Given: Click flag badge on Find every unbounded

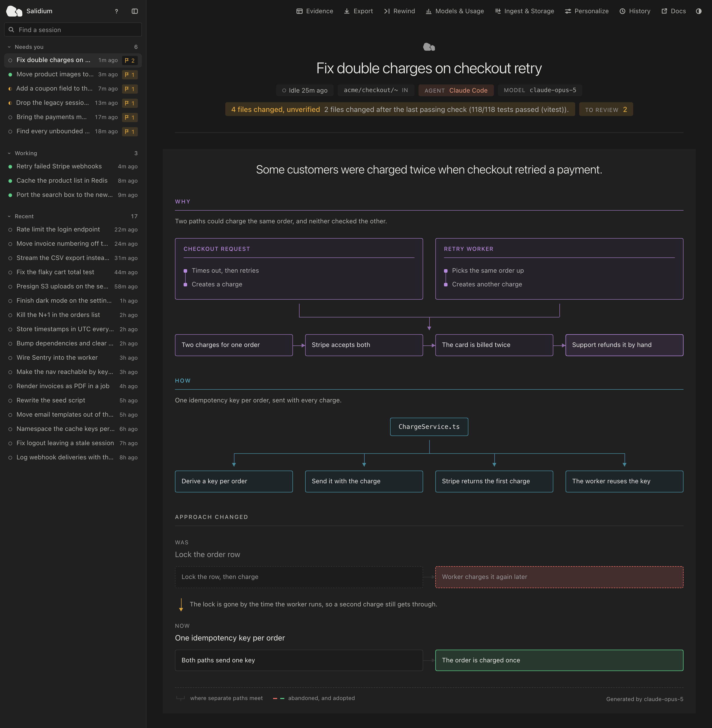Looking at the screenshot, I should pos(130,131).
